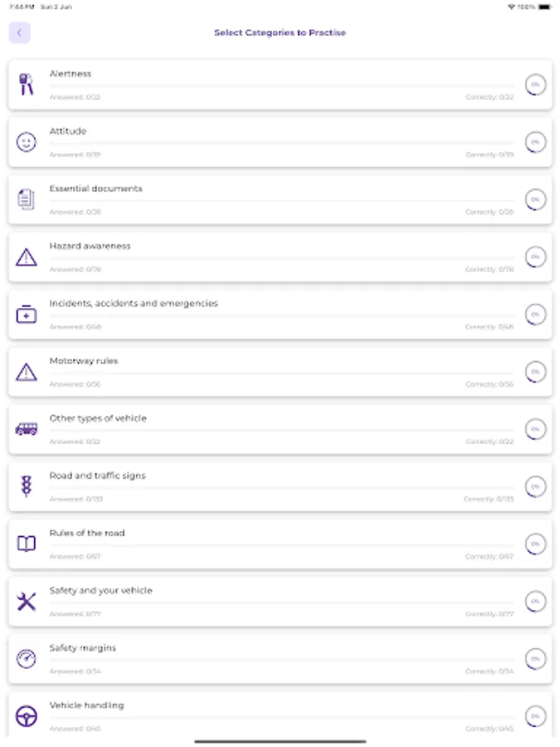Select the traffic light icon
This screenshot has width=560, height=747.
26,486
